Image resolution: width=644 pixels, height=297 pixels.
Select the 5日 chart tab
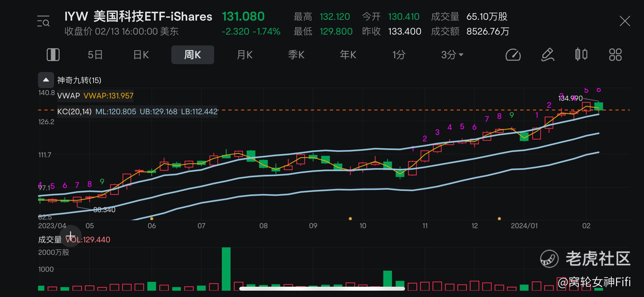pos(95,55)
